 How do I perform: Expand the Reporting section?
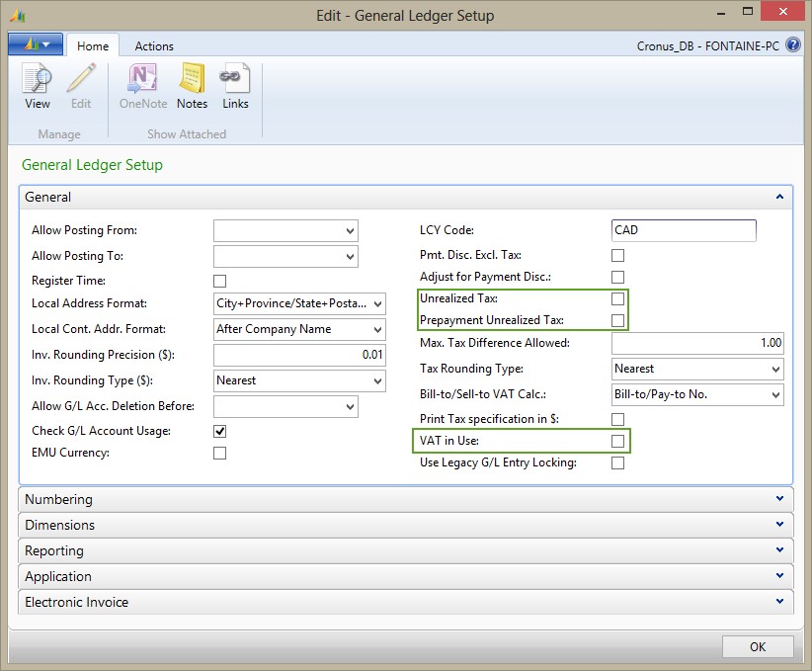[x=779, y=549]
